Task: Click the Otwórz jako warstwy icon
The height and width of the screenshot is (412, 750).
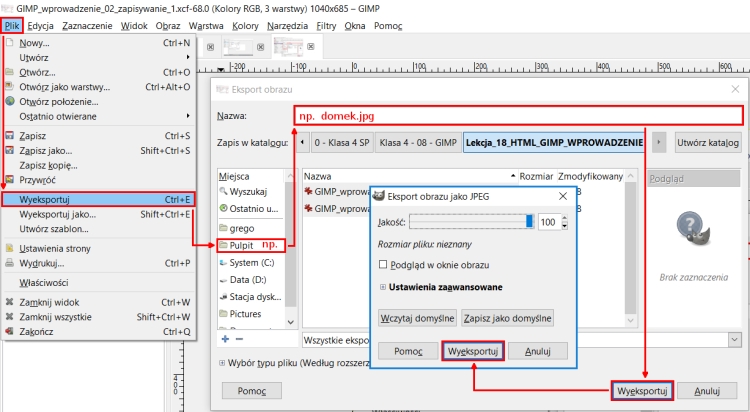Action: pyautogui.click(x=10, y=87)
